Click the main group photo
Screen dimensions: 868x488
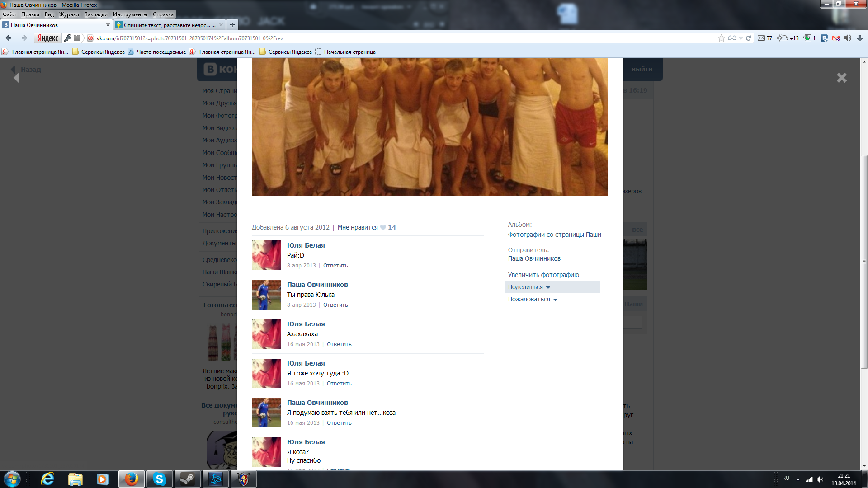(429, 127)
